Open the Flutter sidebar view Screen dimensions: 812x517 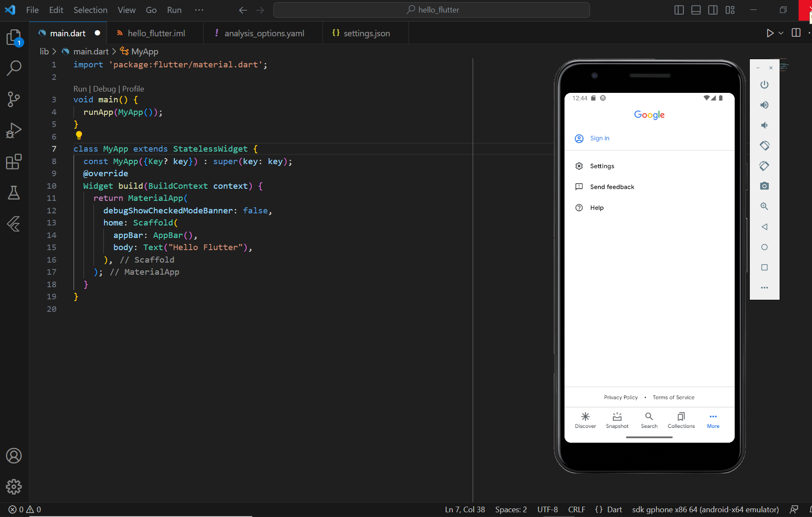(x=14, y=224)
